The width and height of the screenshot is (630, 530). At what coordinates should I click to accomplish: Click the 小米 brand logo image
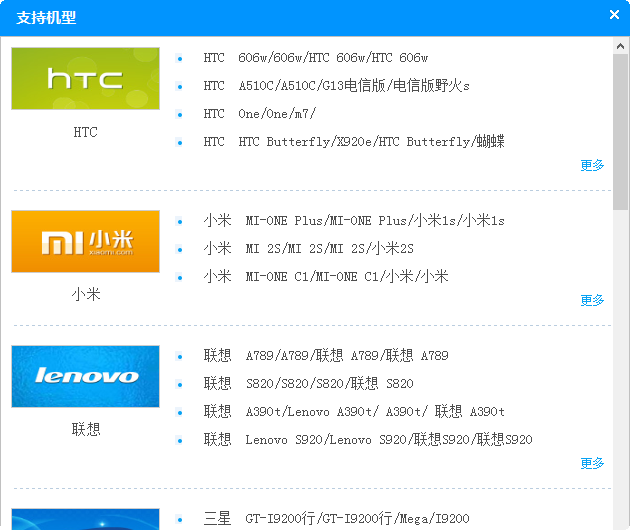[86, 241]
